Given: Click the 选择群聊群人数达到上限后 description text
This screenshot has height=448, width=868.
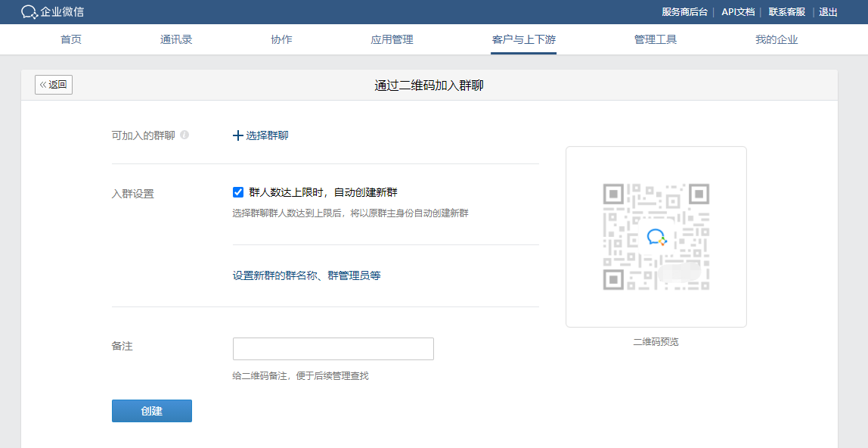Looking at the screenshot, I should click(350, 213).
